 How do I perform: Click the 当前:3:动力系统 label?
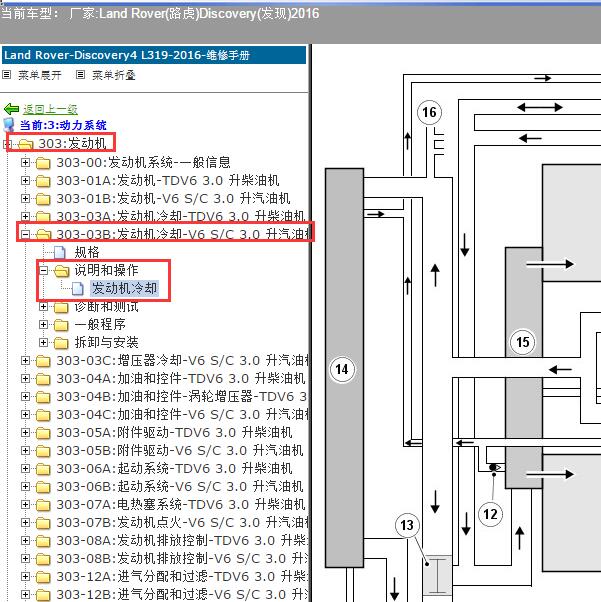63,125
